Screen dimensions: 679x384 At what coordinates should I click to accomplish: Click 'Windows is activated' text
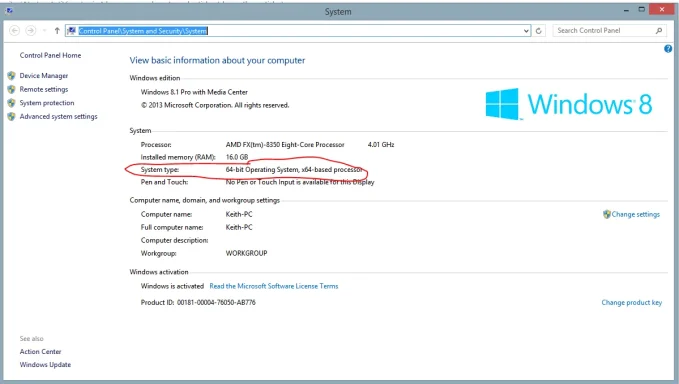[x=172, y=286]
